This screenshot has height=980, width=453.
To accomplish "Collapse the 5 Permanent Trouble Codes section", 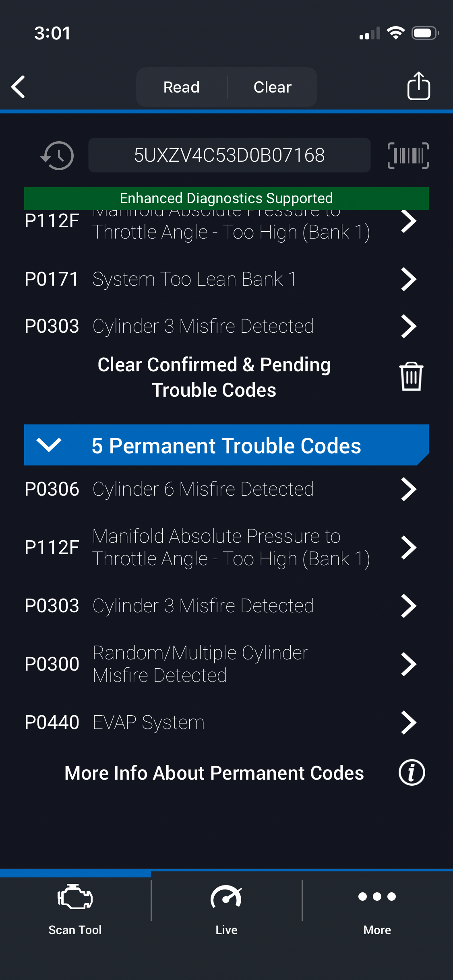I will click(49, 445).
